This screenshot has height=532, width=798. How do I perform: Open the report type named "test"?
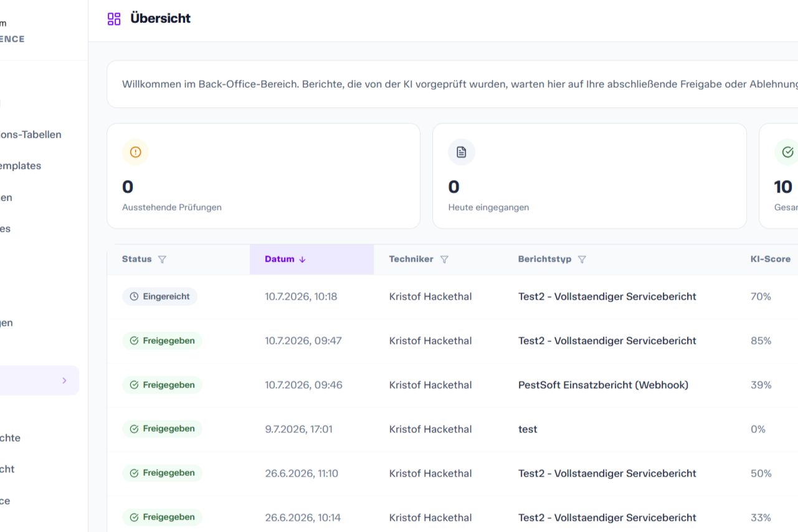click(528, 429)
